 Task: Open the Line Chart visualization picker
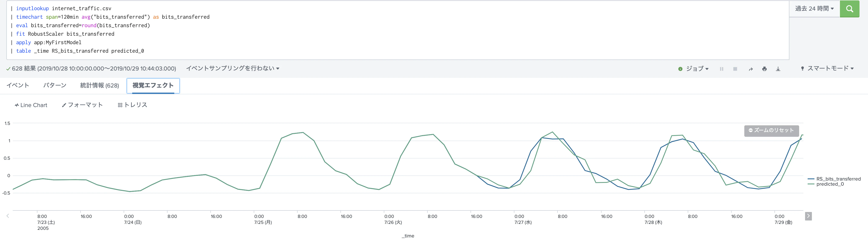point(31,105)
